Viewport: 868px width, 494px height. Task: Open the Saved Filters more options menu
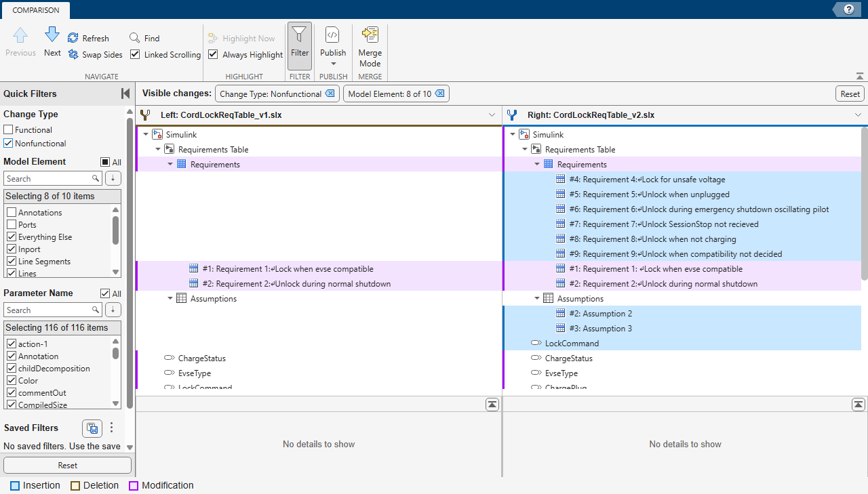click(x=112, y=428)
